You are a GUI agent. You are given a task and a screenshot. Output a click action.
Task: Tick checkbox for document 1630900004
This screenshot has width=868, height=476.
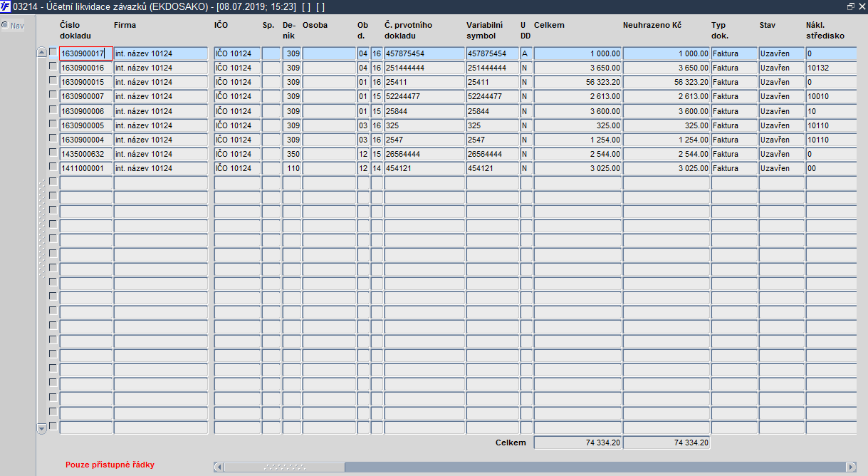coord(53,138)
